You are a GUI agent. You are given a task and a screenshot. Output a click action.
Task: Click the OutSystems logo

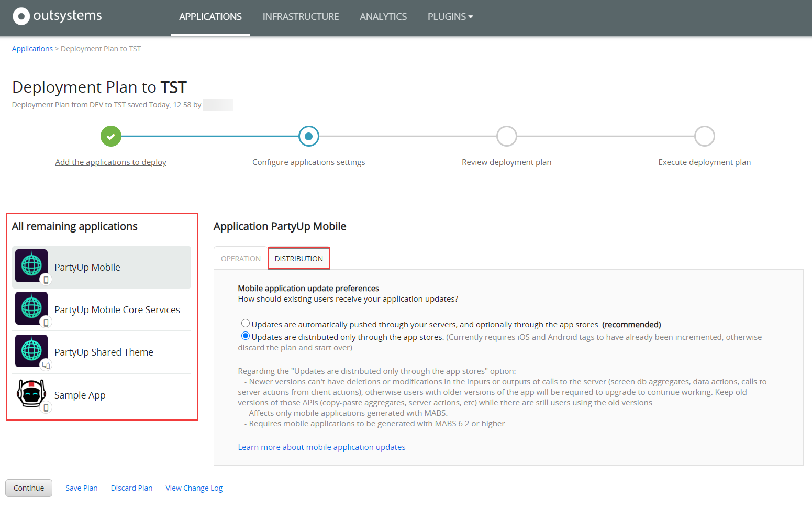[58, 16]
